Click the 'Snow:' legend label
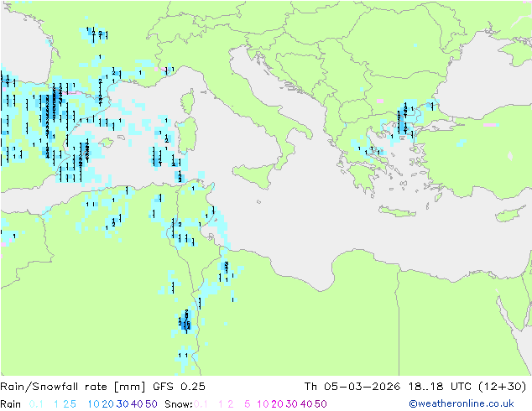The width and height of the screenshot is (532, 411). 179,404
